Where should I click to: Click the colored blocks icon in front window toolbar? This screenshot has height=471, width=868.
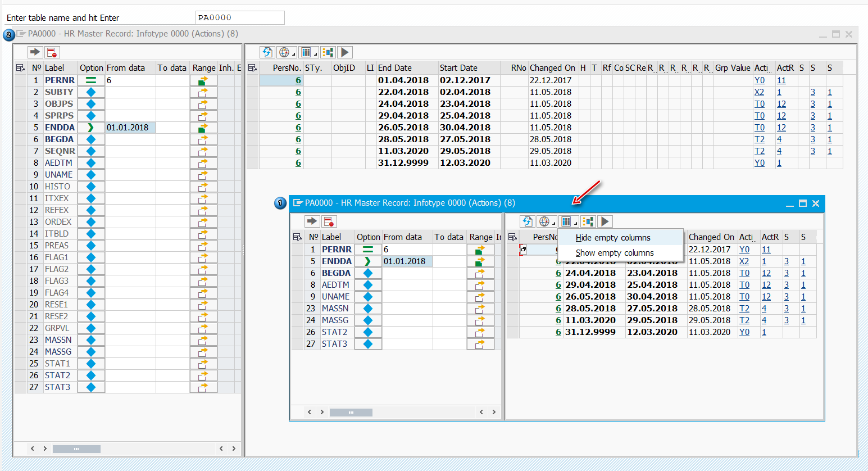tap(588, 221)
